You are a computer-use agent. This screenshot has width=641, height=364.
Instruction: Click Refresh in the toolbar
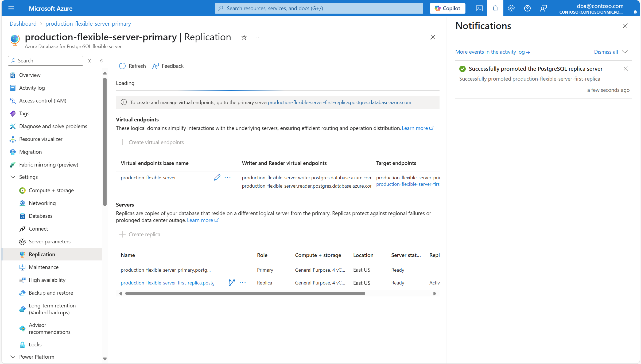[133, 66]
